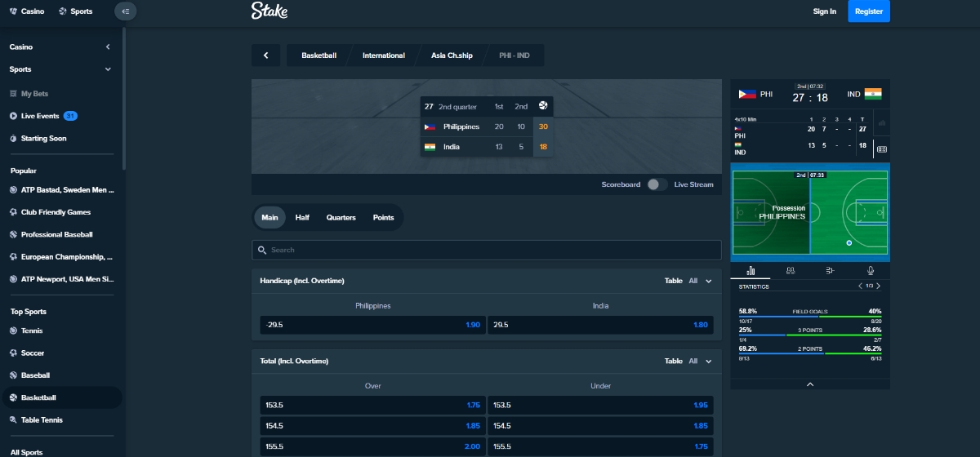Go to previous statistics page arrow
This screenshot has height=457, width=980.
pos(860,286)
